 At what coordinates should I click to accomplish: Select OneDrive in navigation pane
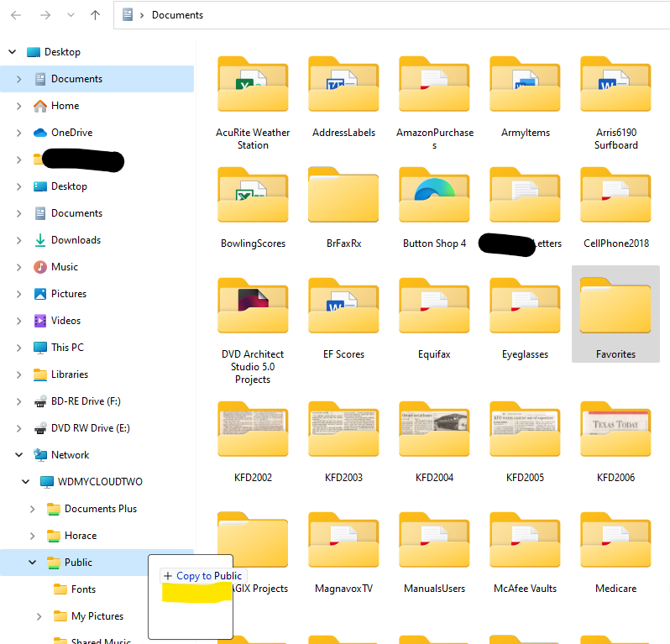click(x=72, y=133)
